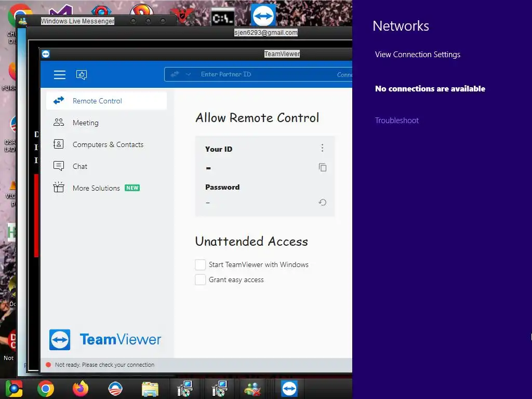Viewport: 532px width, 399px height.
Task: Click the Chat speech bubble icon
Action: point(58,166)
